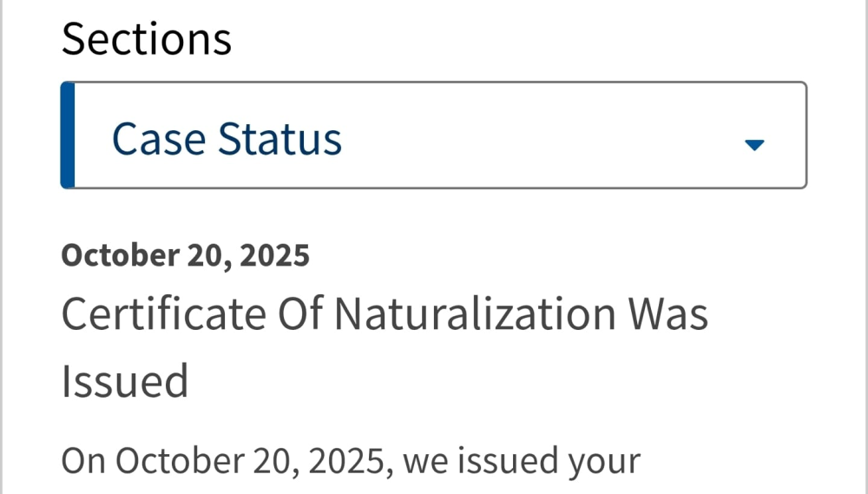The height and width of the screenshot is (494, 868).
Task: Open the Case Status sections dropdown
Action: pos(434,136)
